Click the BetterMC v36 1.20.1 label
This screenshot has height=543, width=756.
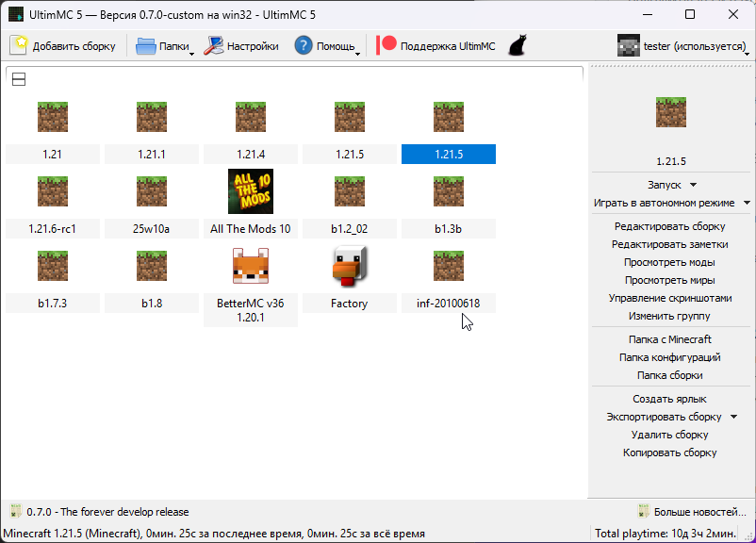[x=250, y=310]
